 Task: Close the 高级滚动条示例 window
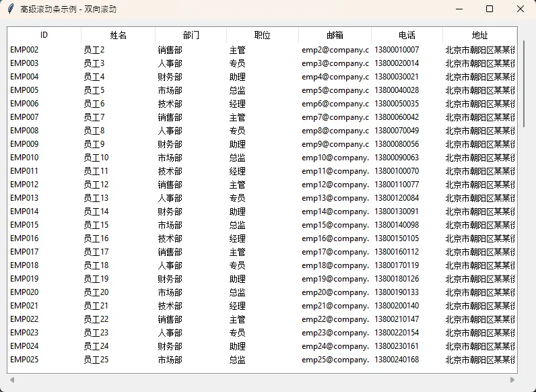coord(521,9)
